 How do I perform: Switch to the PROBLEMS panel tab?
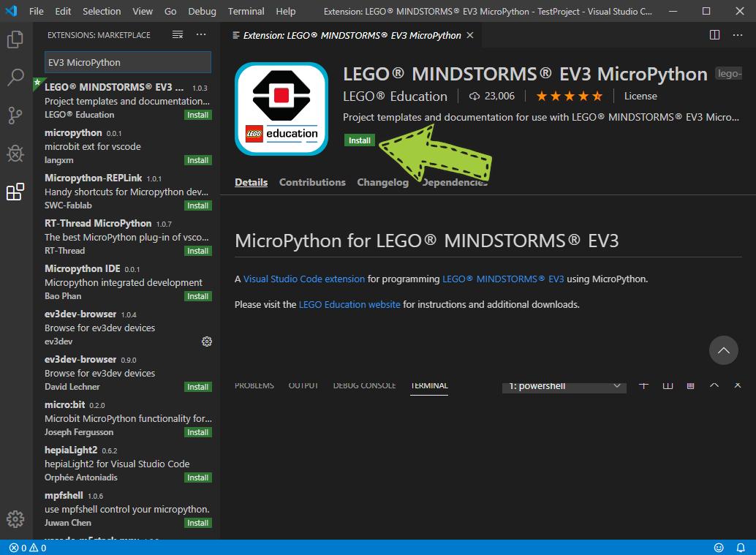(x=254, y=386)
